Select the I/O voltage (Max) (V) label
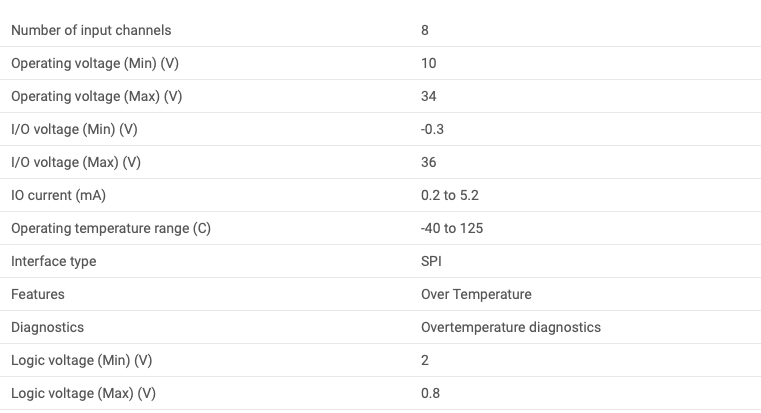 pos(76,163)
